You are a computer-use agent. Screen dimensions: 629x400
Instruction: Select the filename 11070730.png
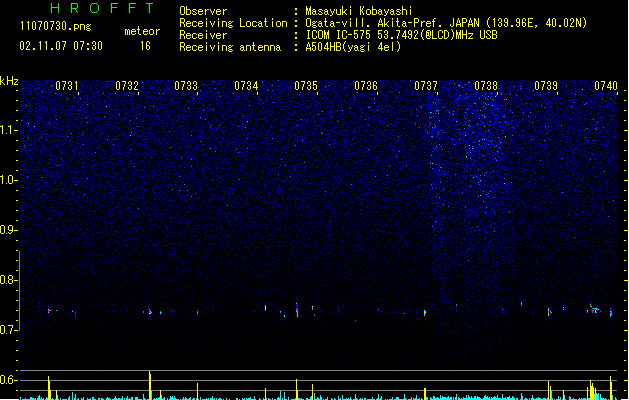pyautogui.click(x=56, y=26)
